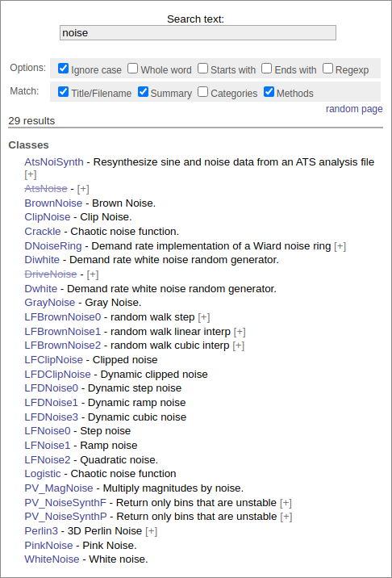Go to LFDNoise1 documentation
This screenshot has height=578, width=392.
coord(51,403)
